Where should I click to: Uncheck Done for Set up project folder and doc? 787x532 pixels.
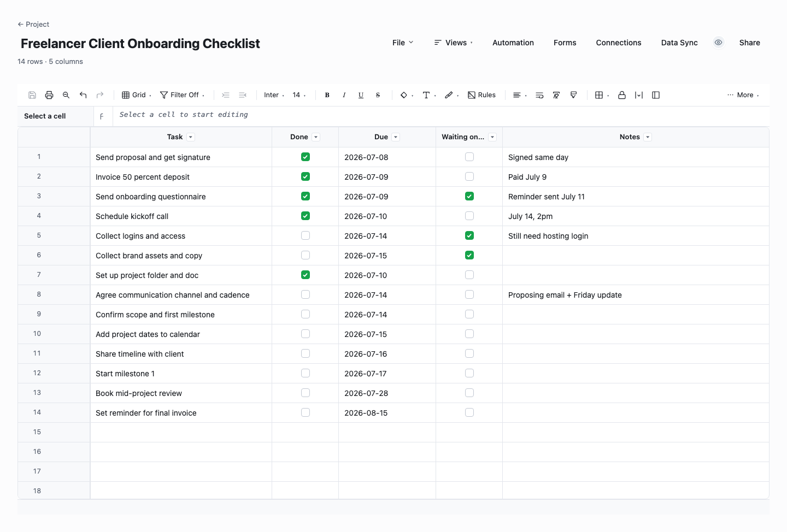pos(306,275)
